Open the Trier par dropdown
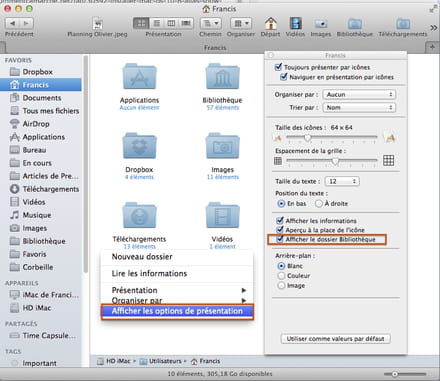The width and height of the screenshot is (440, 381). [359, 107]
